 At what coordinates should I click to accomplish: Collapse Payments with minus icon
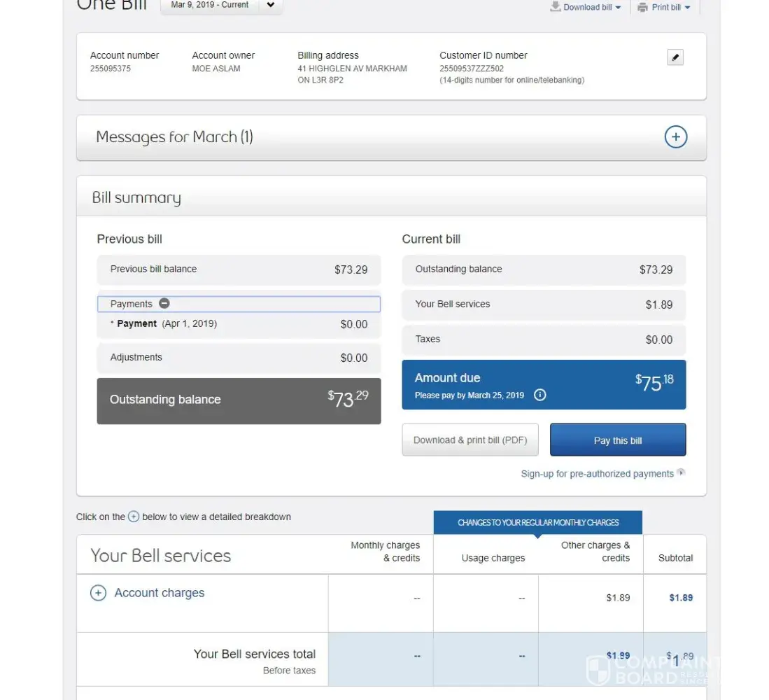[164, 304]
